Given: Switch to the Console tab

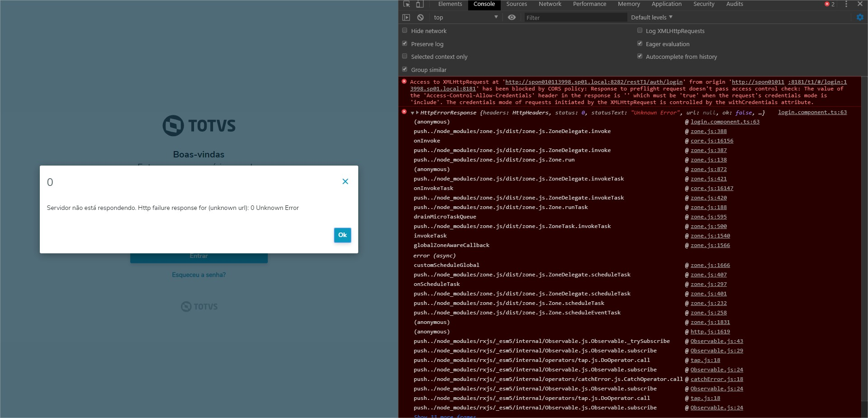Looking at the screenshot, I should pyautogui.click(x=484, y=4).
